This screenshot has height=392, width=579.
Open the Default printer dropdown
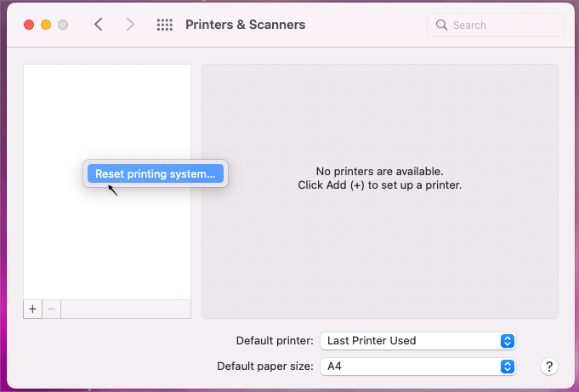[x=418, y=341]
